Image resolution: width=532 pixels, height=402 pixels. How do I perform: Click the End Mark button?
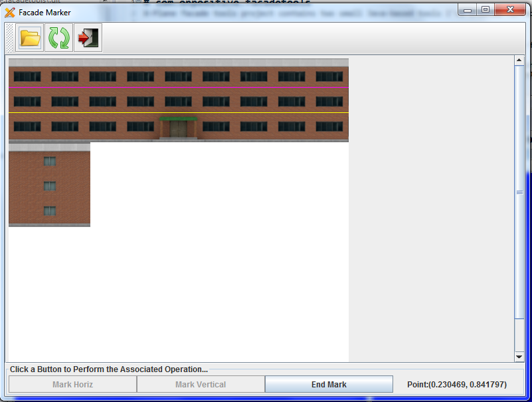point(329,384)
